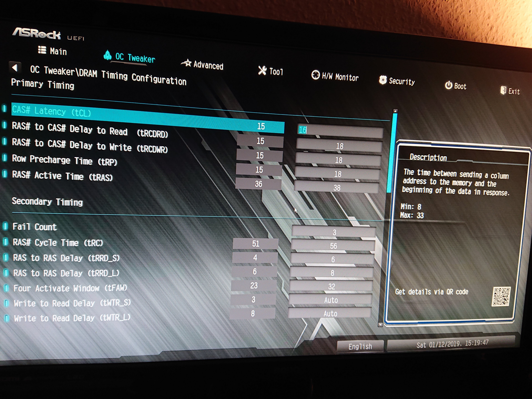Click the Security shield icon
Viewport: 532px width, 399px height.
click(383, 80)
